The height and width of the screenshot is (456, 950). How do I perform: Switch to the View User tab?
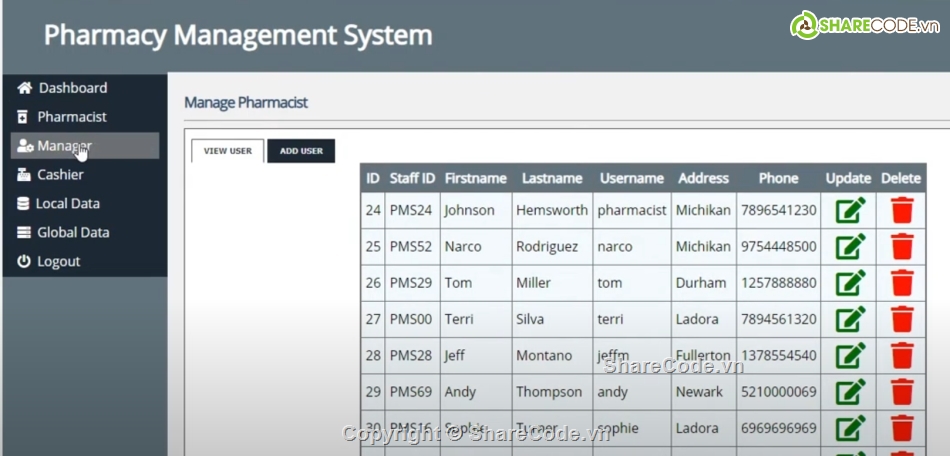228,151
